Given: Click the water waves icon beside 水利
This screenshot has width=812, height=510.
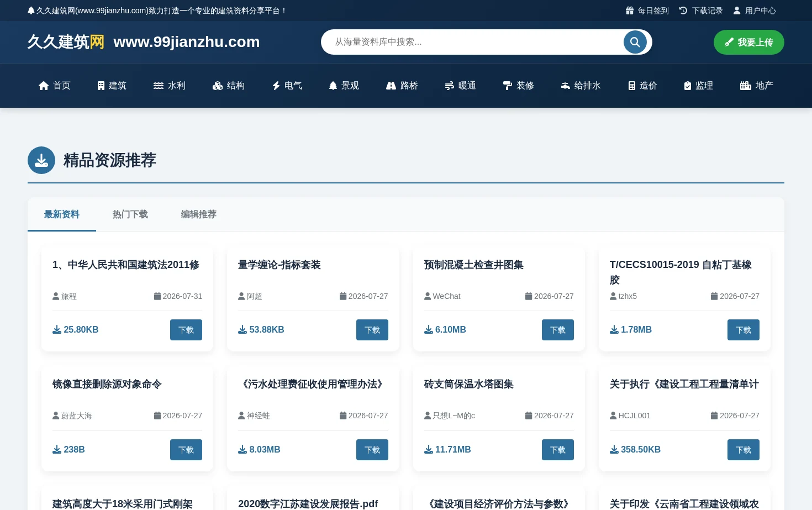Looking at the screenshot, I should click(159, 86).
